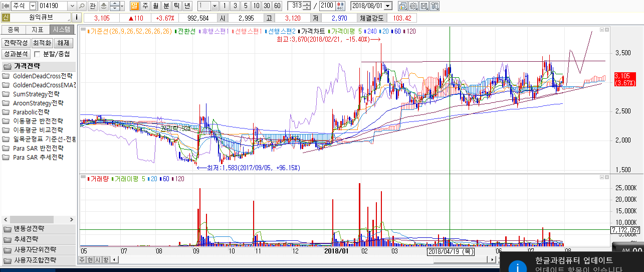
Task: Set interval to 30 with toolbar button
Action: click(x=266, y=6)
